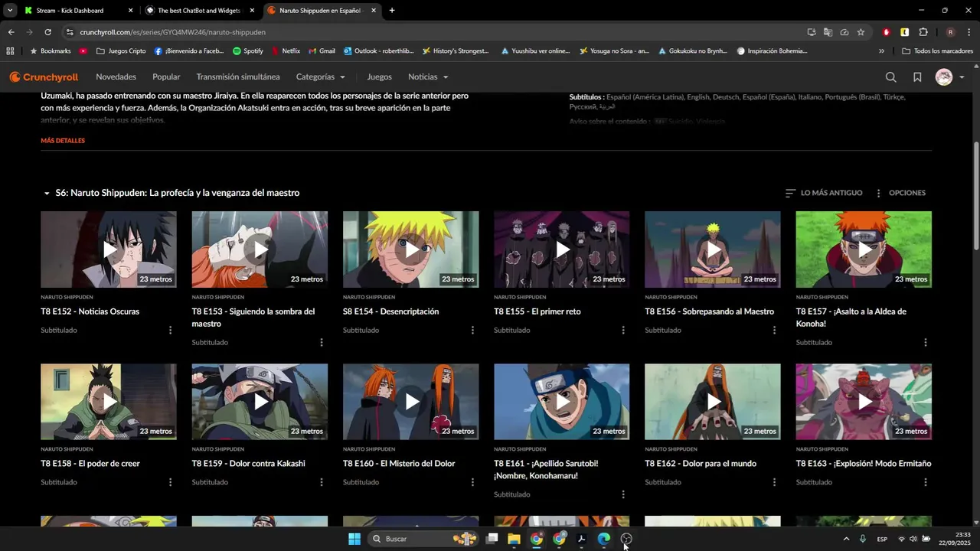This screenshot has height=551, width=980.
Task: Play the E153 Siguiendo la sombra thumbnail
Action: coord(260,249)
